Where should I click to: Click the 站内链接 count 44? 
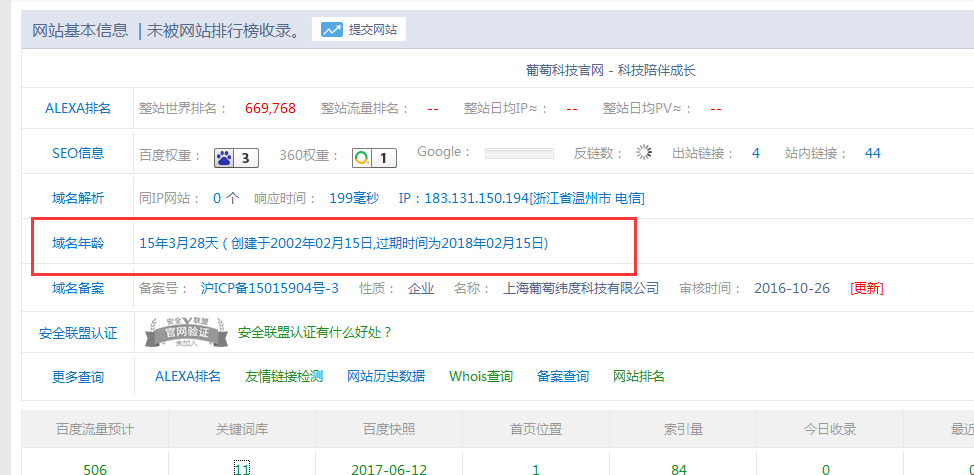pos(872,153)
